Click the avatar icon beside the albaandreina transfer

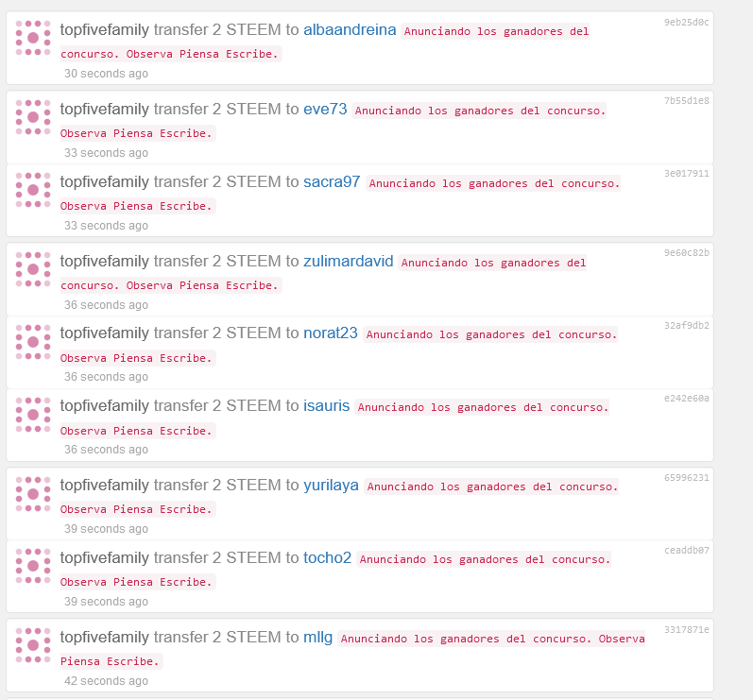[33, 38]
